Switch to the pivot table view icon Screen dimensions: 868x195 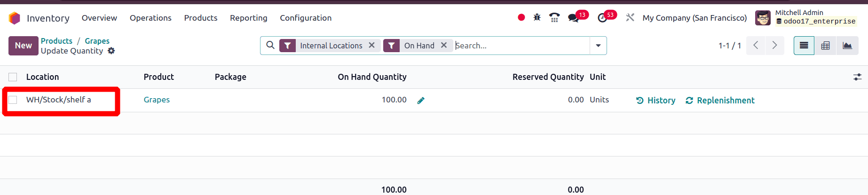coord(825,46)
